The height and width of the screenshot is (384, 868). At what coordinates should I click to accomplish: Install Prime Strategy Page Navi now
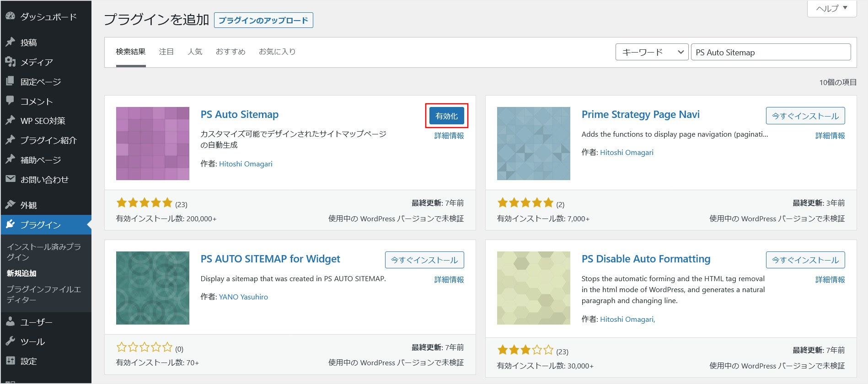click(x=805, y=116)
